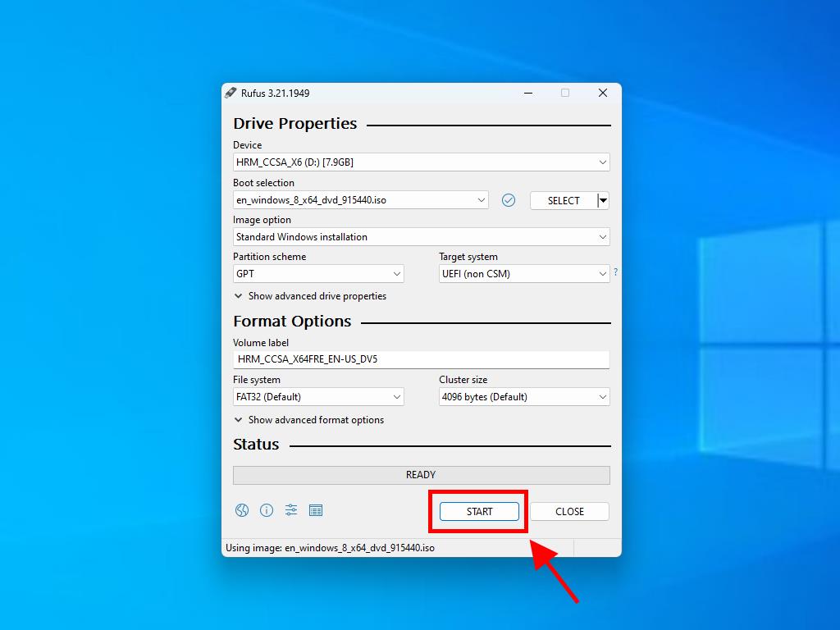Screen dimensions: 840x630
Task: Show the log window icon
Action: tap(316, 510)
